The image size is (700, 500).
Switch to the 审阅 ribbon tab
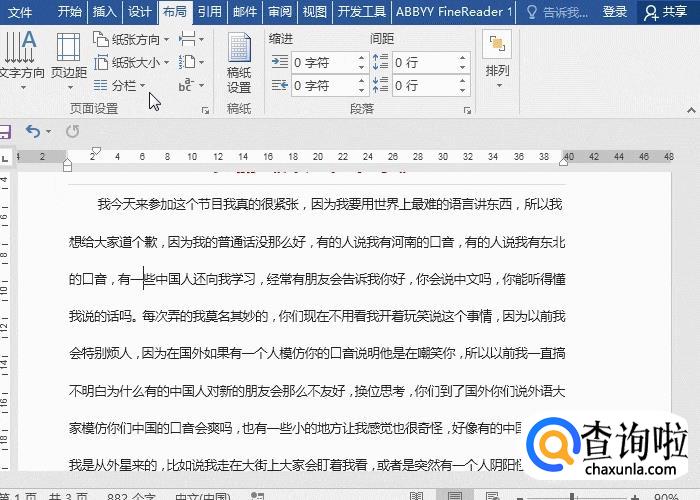coord(279,12)
